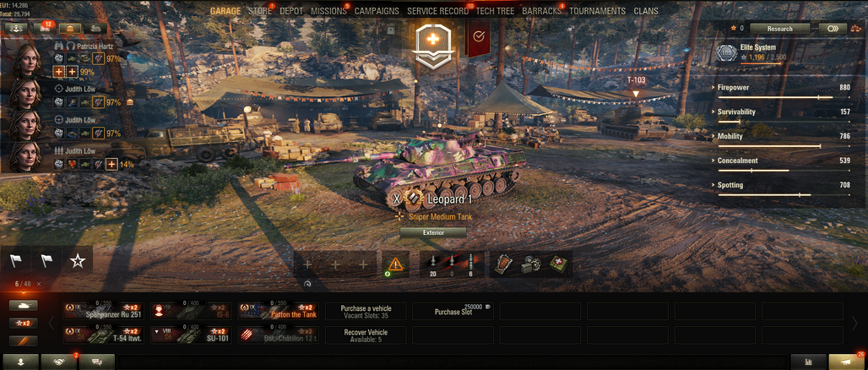This screenshot has height=370, width=868.
Task: Open the contacts handshake icon
Action: tap(58, 362)
